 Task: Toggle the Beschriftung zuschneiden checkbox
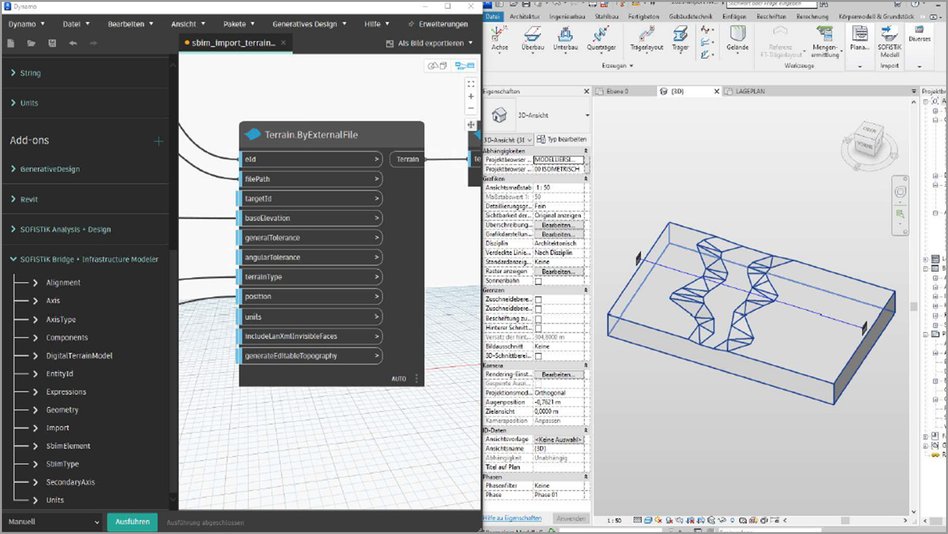coord(538,319)
